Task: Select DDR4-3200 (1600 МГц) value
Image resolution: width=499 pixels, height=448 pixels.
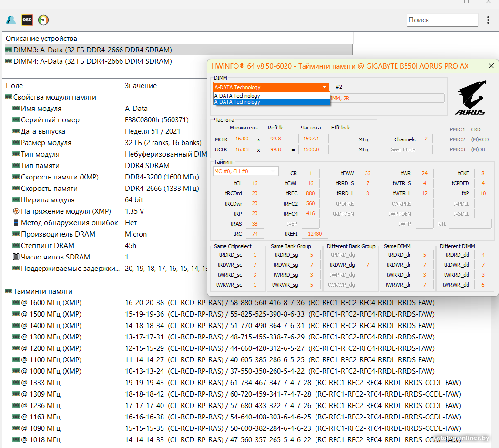Action: [x=162, y=177]
